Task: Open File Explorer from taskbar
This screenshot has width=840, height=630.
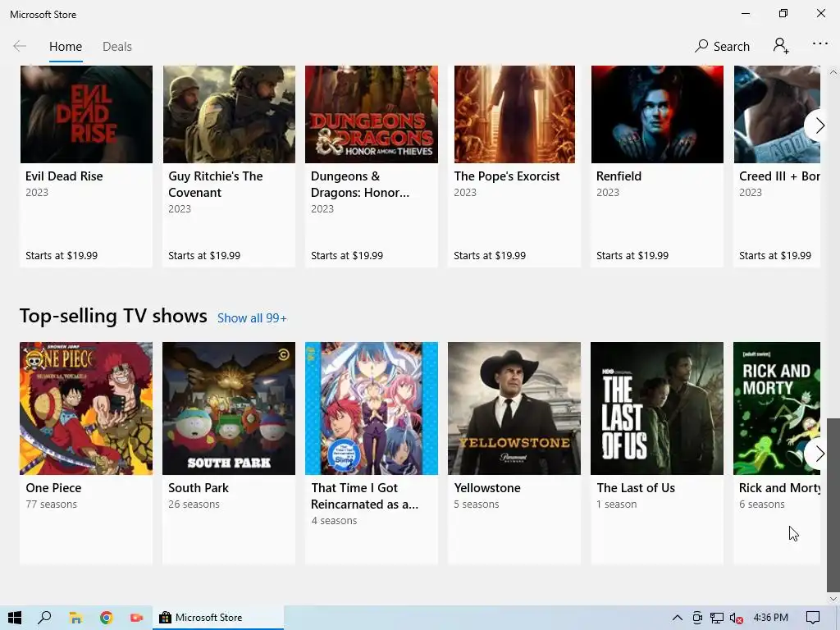Action: point(75,618)
